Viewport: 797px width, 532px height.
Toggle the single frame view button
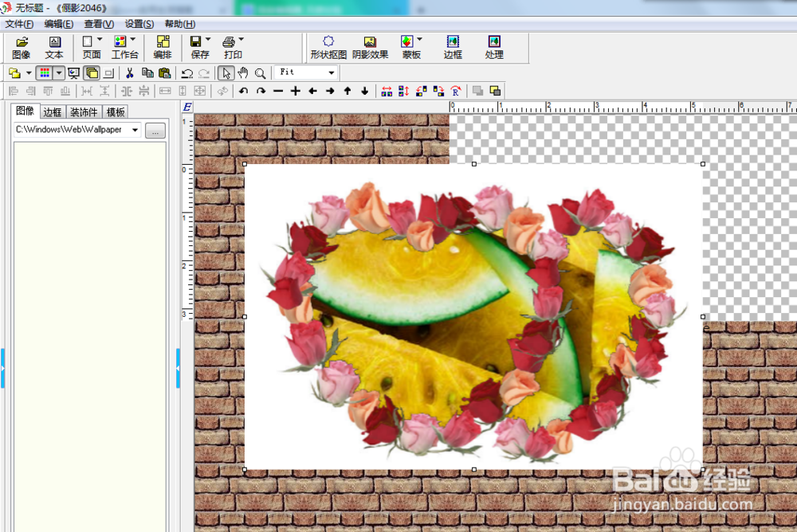(108, 74)
